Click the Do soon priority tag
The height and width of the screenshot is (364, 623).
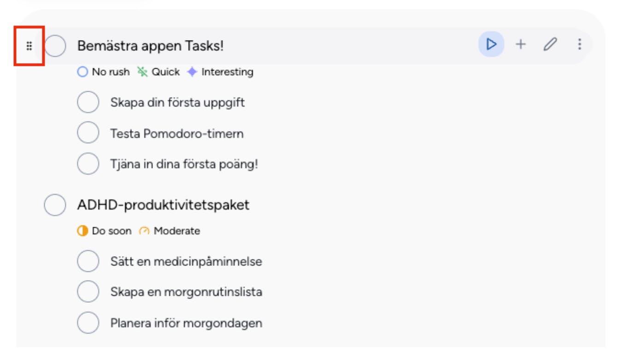105,231
